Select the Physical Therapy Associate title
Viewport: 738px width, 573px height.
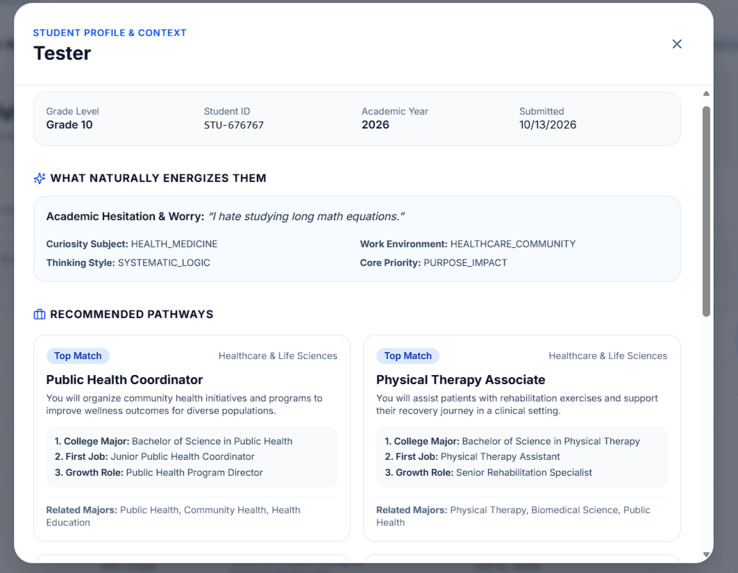(460, 379)
